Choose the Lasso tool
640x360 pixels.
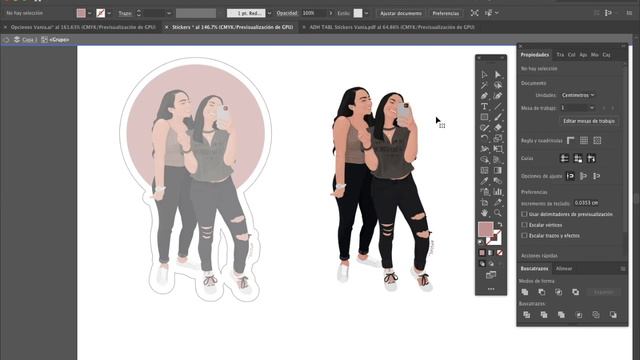click(x=498, y=85)
